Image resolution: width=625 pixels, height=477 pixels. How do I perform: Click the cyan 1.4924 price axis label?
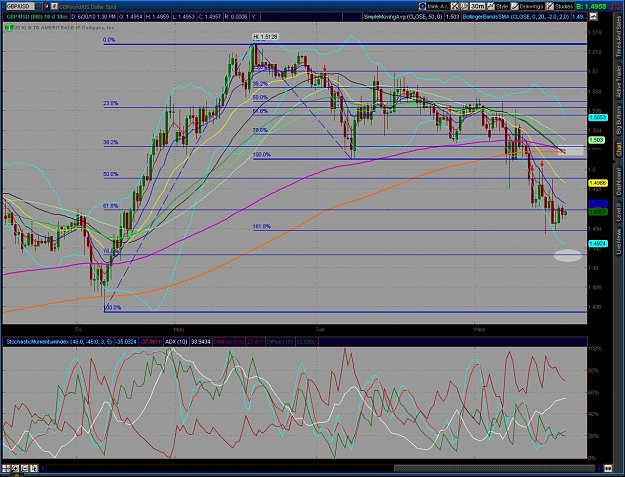coord(598,243)
